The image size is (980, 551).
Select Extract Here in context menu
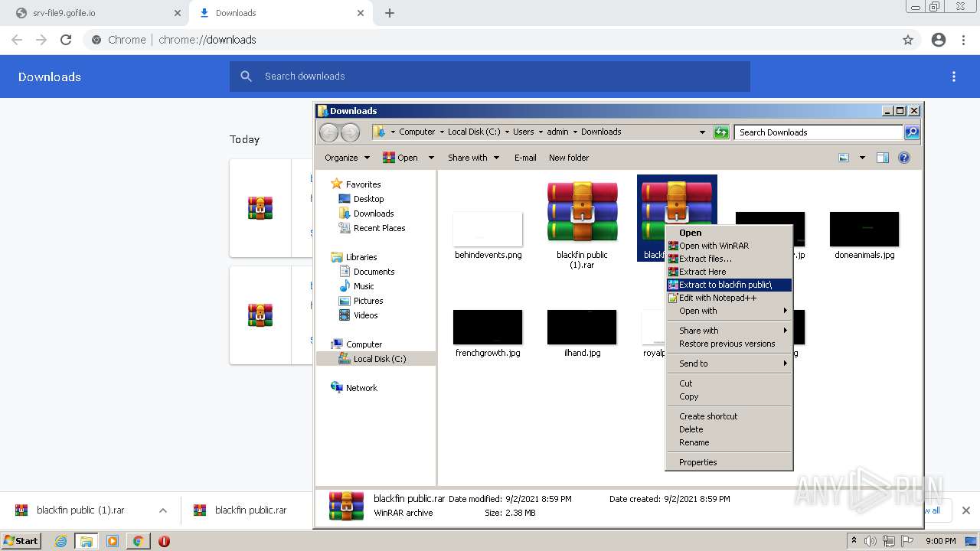[729, 272]
